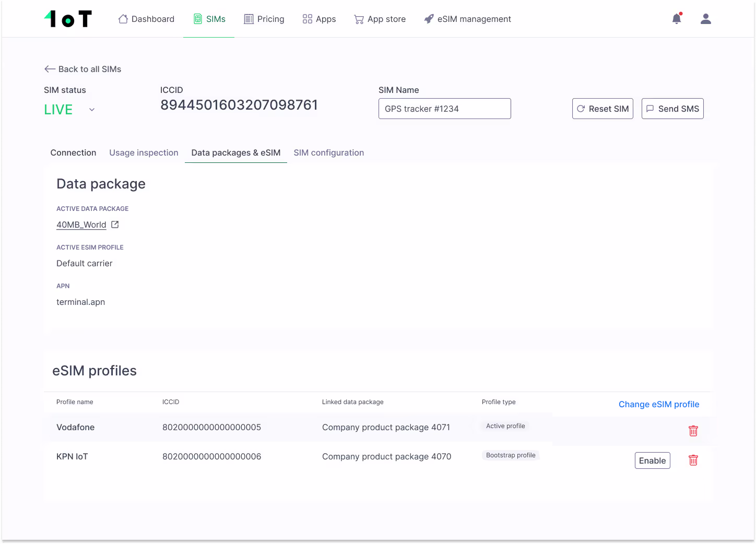Select ICCID 8020000000000000006
The width and height of the screenshot is (756, 544).
[x=212, y=456]
